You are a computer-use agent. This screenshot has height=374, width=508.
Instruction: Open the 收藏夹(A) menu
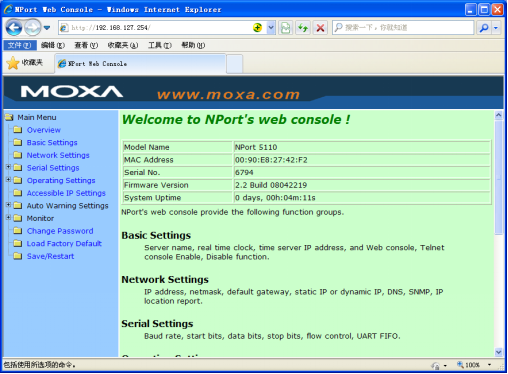click(123, 45)
